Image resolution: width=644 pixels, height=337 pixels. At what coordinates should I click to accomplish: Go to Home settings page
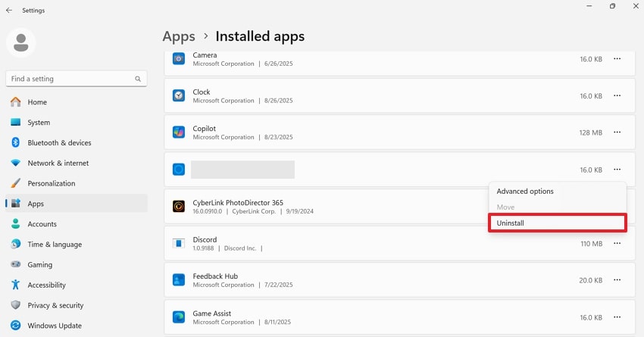click(x=37, y=101)
